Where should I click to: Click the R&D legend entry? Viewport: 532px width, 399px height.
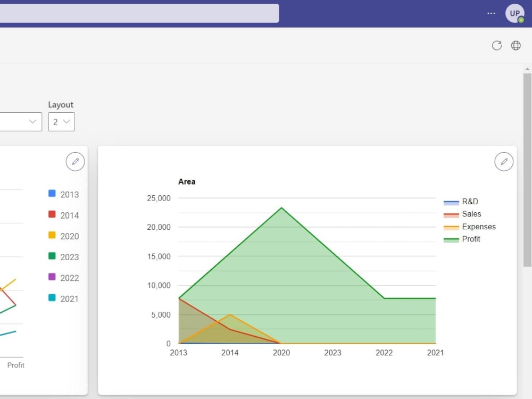pos(461,202)
